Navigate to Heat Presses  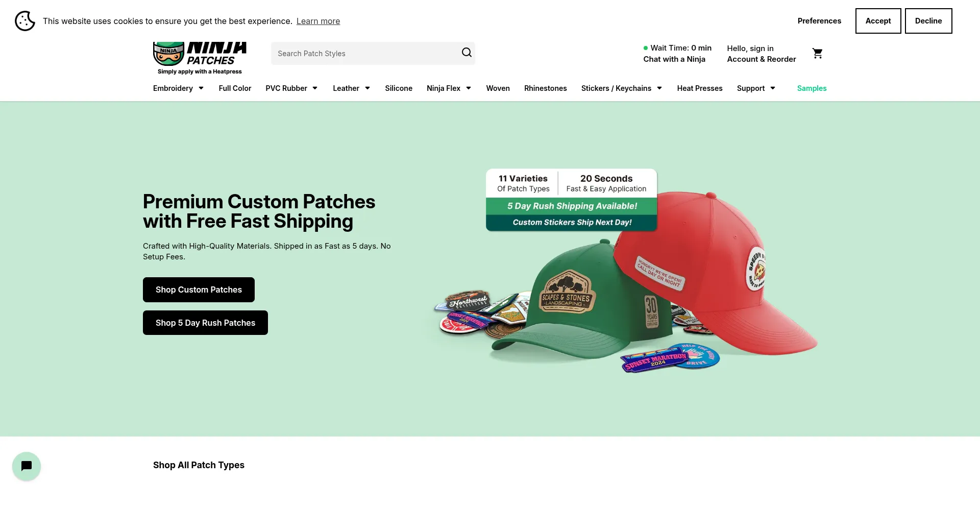(699, 88)
